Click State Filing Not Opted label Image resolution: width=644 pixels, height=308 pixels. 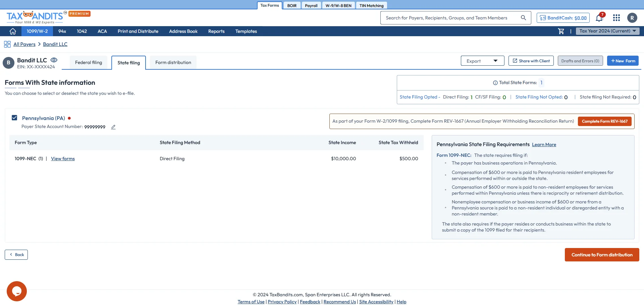tap(539, 97)
